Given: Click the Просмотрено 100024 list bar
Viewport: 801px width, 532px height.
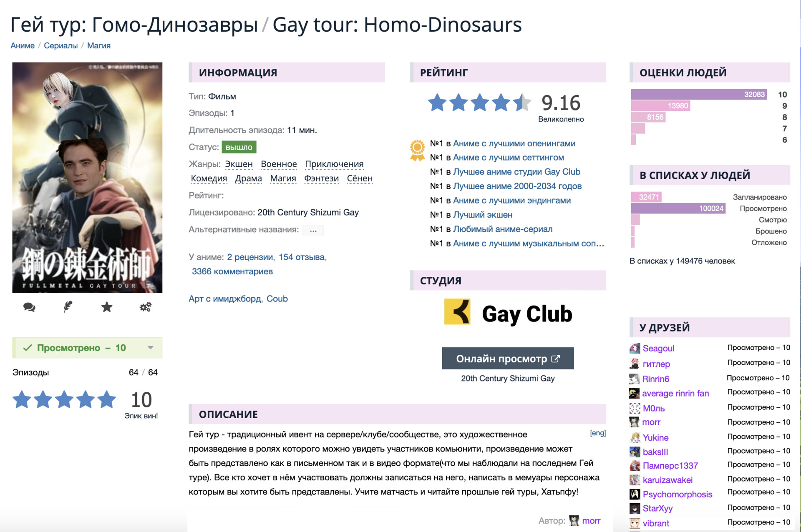Looking at the screenshot, I should (678, 208).
